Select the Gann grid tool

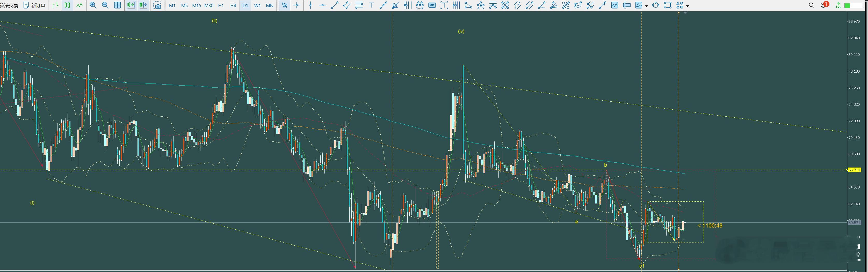tap(505, 5)
